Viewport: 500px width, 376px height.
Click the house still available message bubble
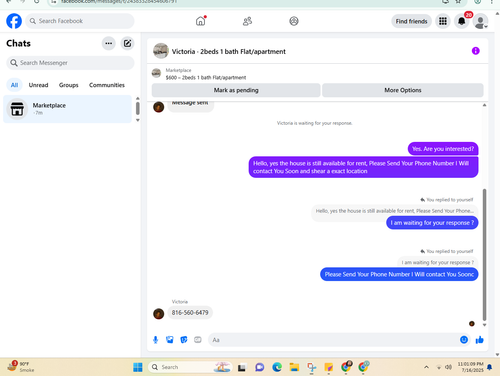point(363,167)
